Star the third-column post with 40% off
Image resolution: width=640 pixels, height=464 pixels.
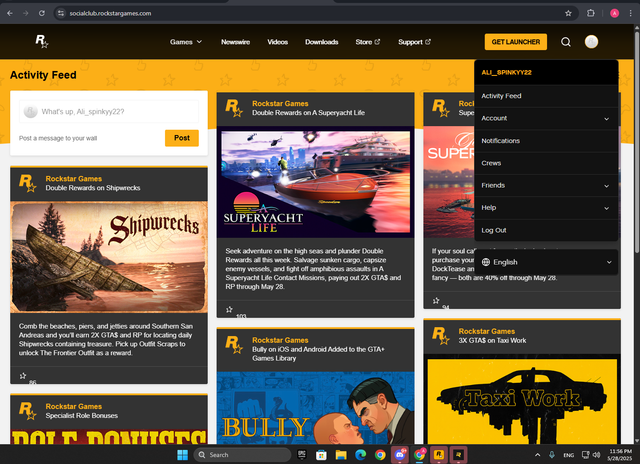tap(436, 301)
